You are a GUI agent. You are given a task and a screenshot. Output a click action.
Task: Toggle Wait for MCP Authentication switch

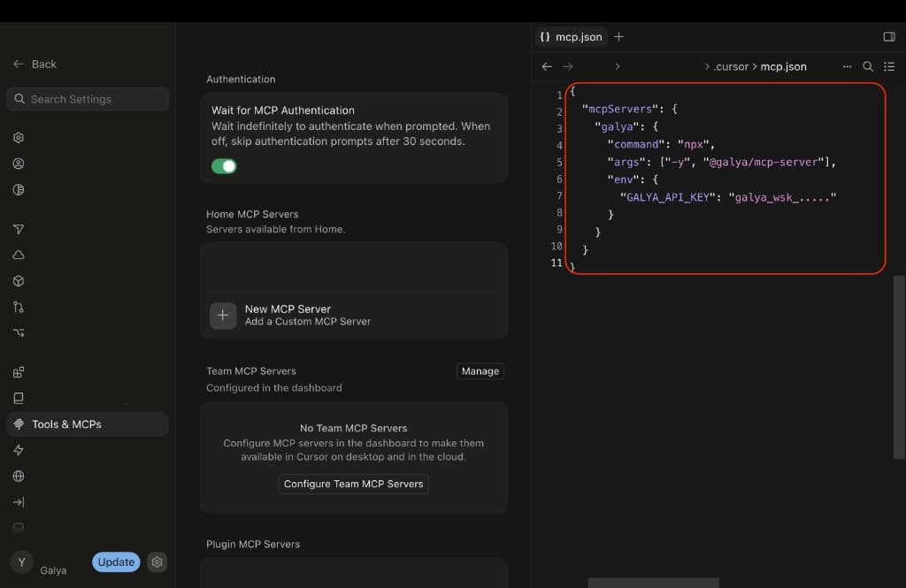coord(224,166)
